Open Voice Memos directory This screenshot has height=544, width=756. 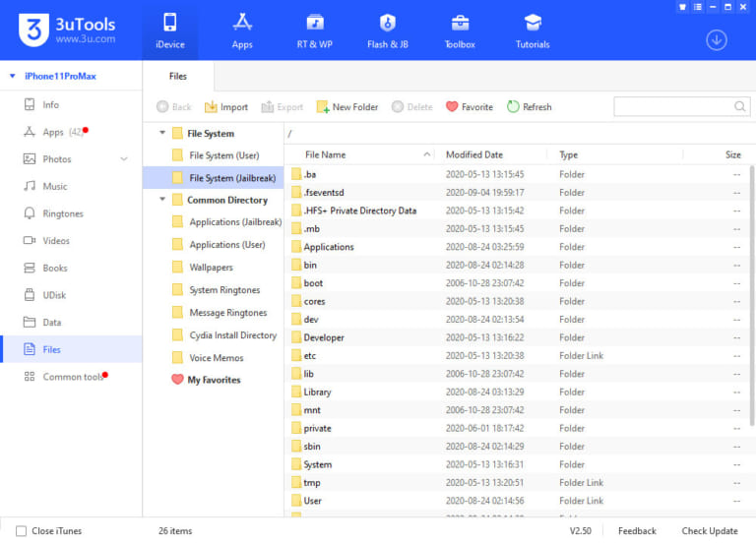[213, 358]
